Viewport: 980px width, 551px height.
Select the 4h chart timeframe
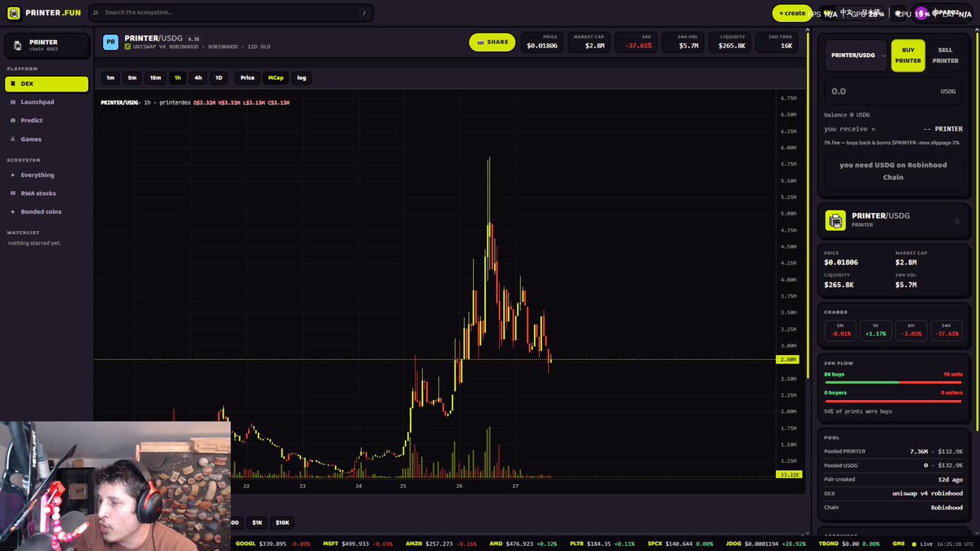click(198, 78)
